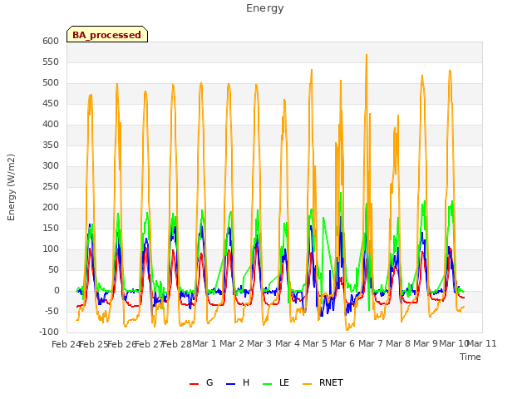Click the 600 y-axis tick label
The image size is (532, 399).
pyautogui.click(x=51, y=41)
